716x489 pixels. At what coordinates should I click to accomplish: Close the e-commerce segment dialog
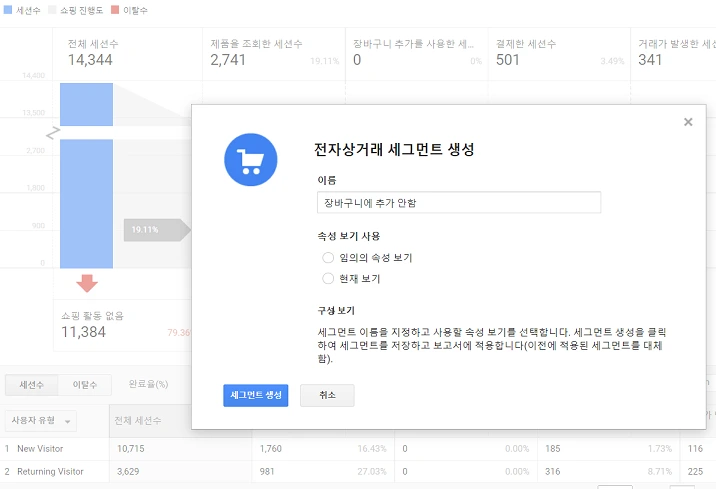688,122
